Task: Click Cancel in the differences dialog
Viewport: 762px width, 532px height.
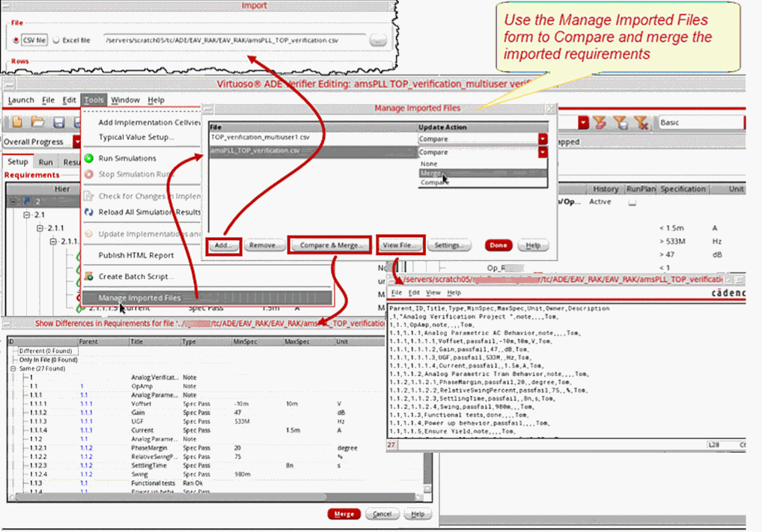Action: 382,513
